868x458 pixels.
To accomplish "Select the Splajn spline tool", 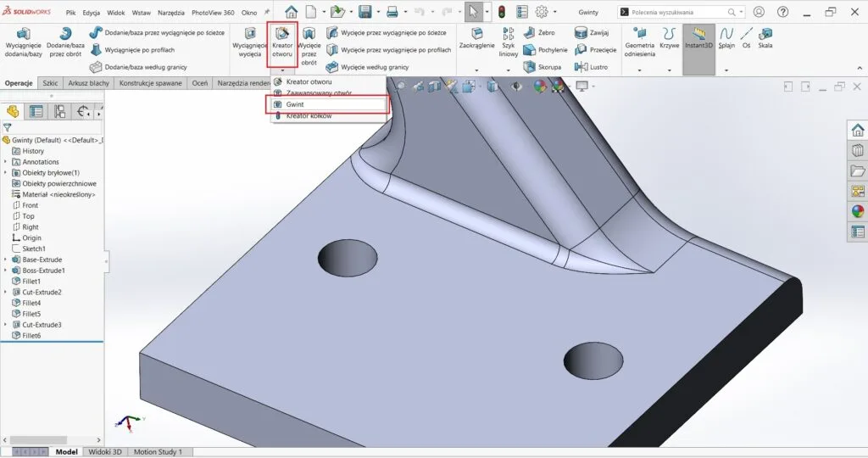I will coord(726,38).
